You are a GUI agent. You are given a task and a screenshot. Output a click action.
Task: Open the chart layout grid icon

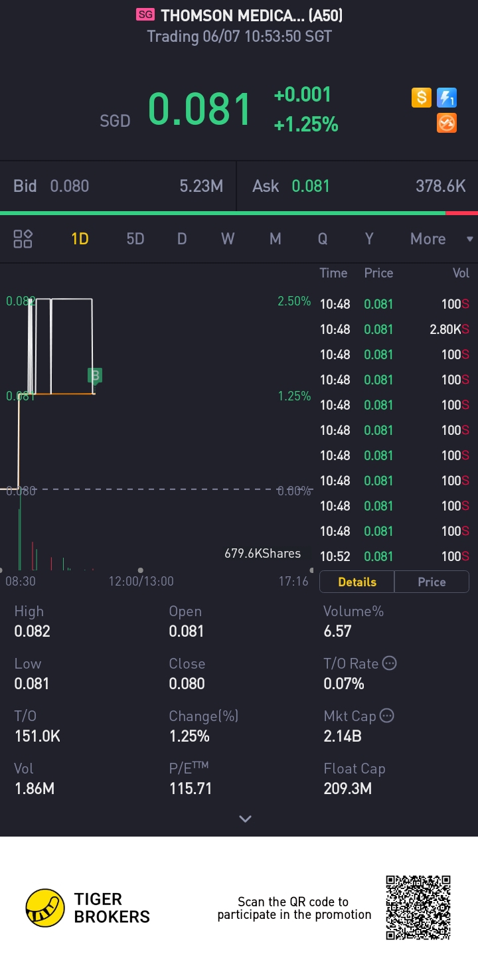click(23, 239)
